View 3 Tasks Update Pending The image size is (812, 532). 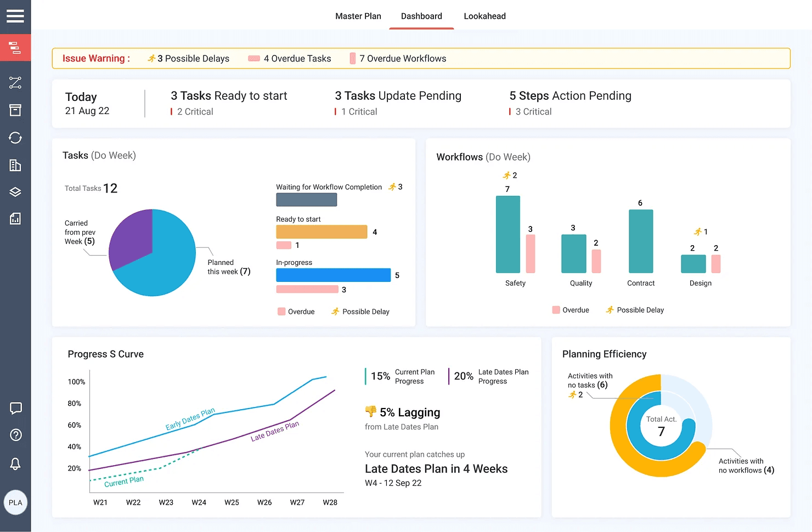[398, 96]
